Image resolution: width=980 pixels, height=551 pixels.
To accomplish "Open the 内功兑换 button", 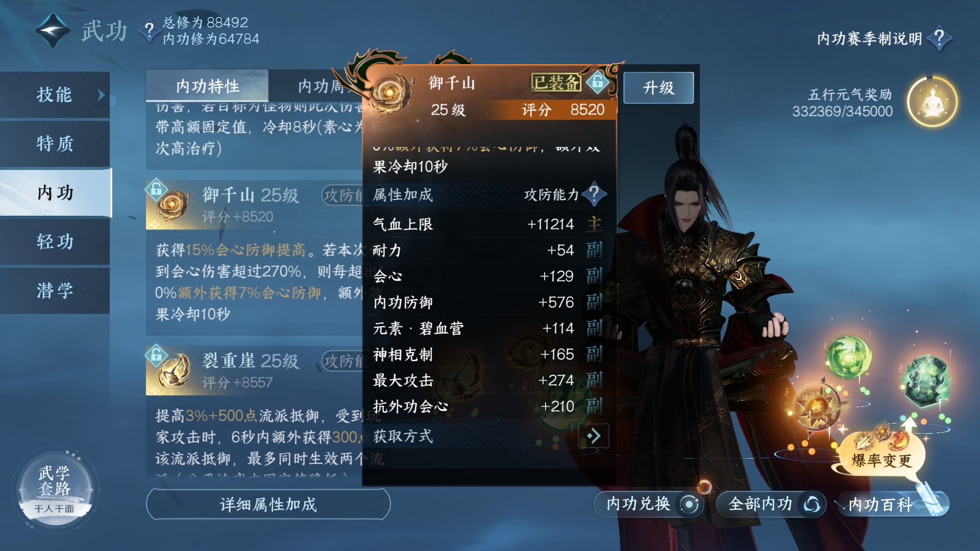I will click(x=649, y=504).
